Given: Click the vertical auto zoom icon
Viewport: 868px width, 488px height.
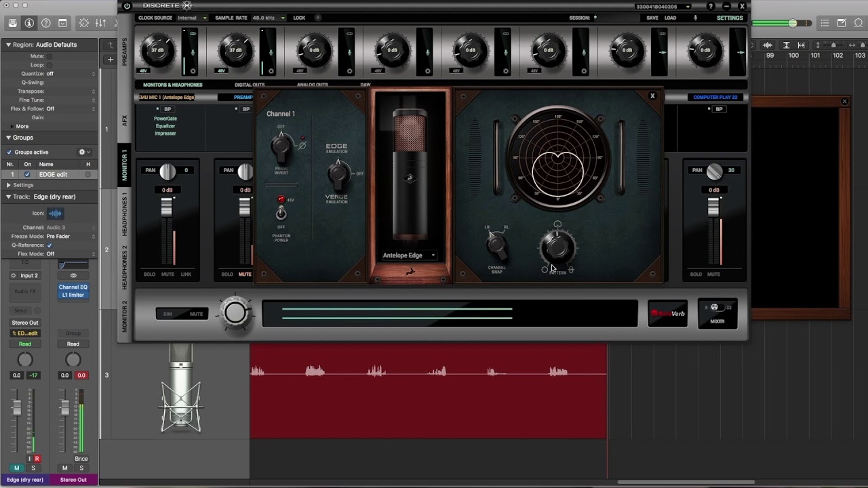Looking at the screenshot, I should pos(787,45).
